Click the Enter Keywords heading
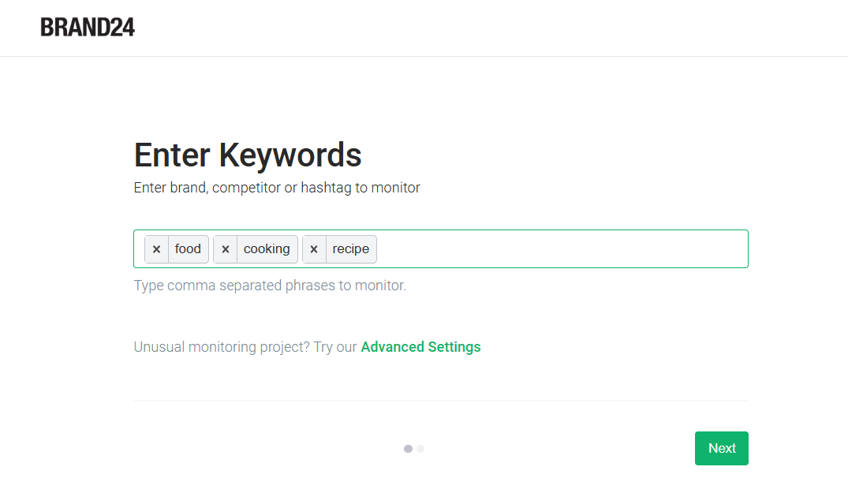This screenshot has width=848, height=504. click(248, 155)
